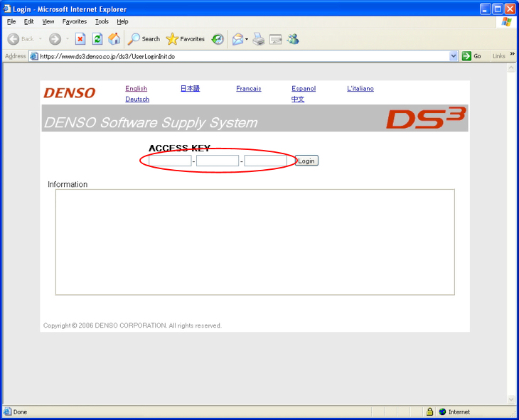Open the Edit menu

coord(29,21)
